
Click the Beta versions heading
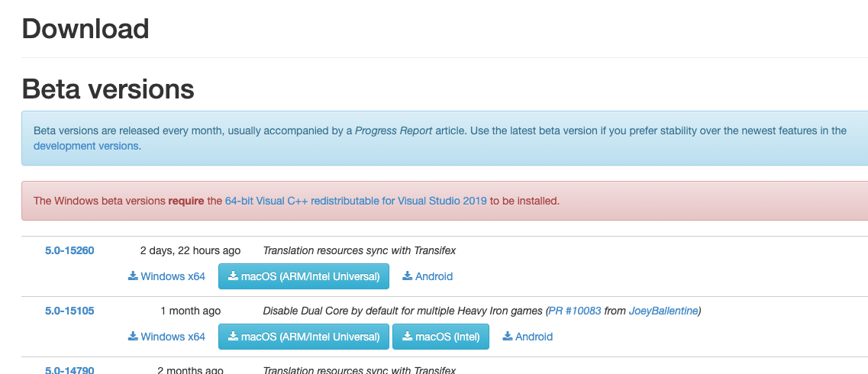tap(108, 89)
